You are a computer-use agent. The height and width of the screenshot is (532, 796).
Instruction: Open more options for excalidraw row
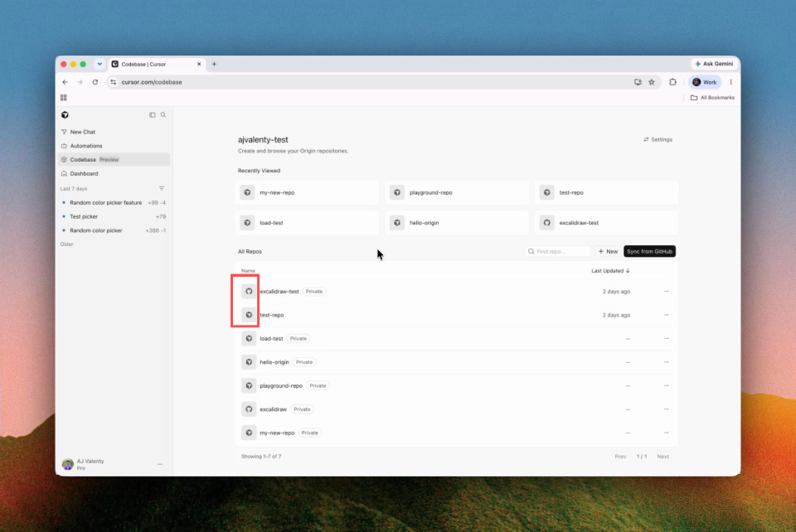click(667, 409)
